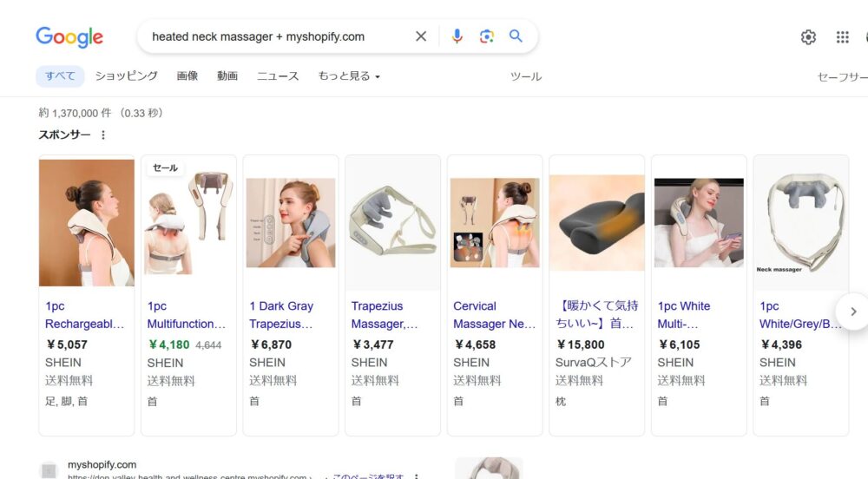This screenshot has height=479, width=868.
Task: Open the myshopify.com search result
Action: pos(102,464)
